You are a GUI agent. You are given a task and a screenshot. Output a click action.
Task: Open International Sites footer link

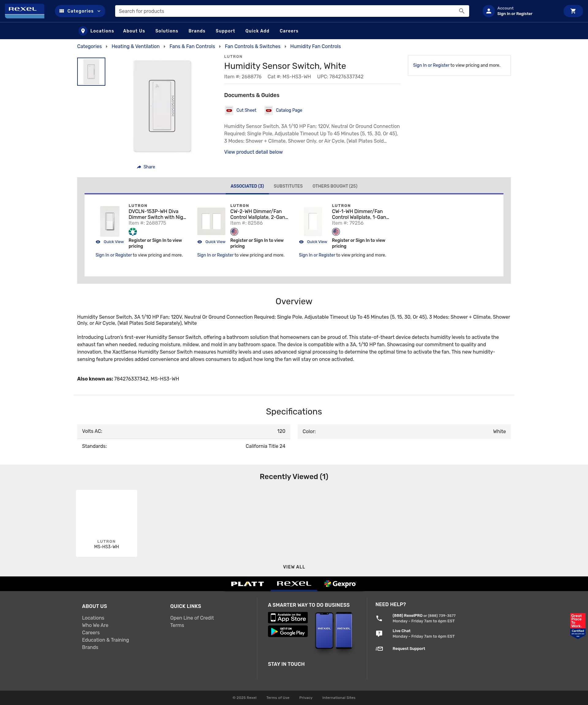338,697
